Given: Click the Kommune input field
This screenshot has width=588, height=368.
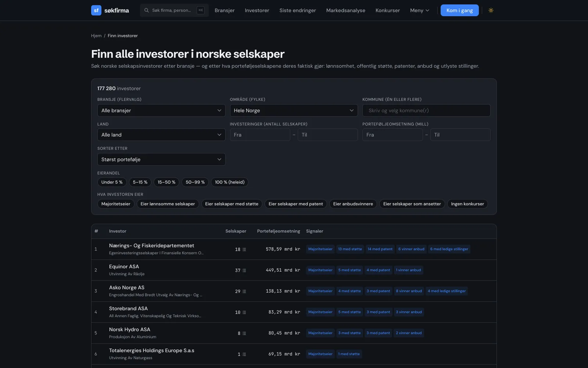Looking at the screenshot, I should 426,110.
